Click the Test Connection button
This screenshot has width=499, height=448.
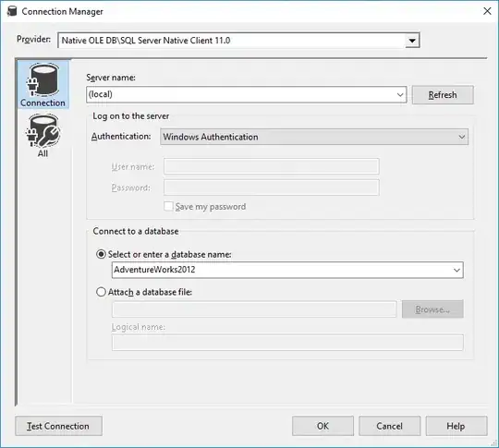pos(58,426)
